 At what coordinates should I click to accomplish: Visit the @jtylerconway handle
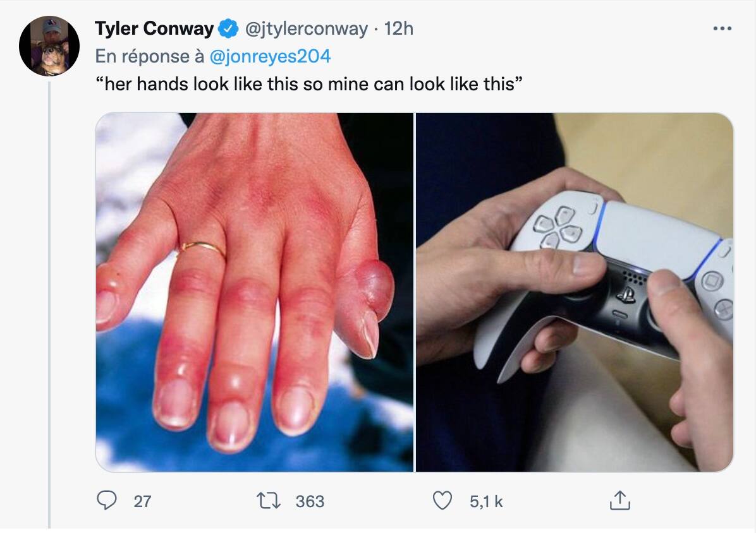click(x=307, y=29)
